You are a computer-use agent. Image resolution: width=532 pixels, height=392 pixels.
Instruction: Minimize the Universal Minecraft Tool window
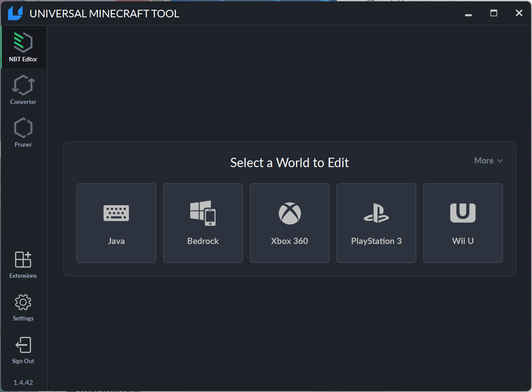point(468,15)
